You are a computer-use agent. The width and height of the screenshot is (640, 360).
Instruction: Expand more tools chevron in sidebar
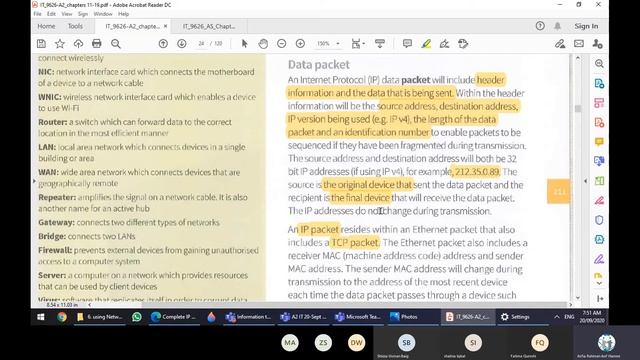(x=599, y=283)
